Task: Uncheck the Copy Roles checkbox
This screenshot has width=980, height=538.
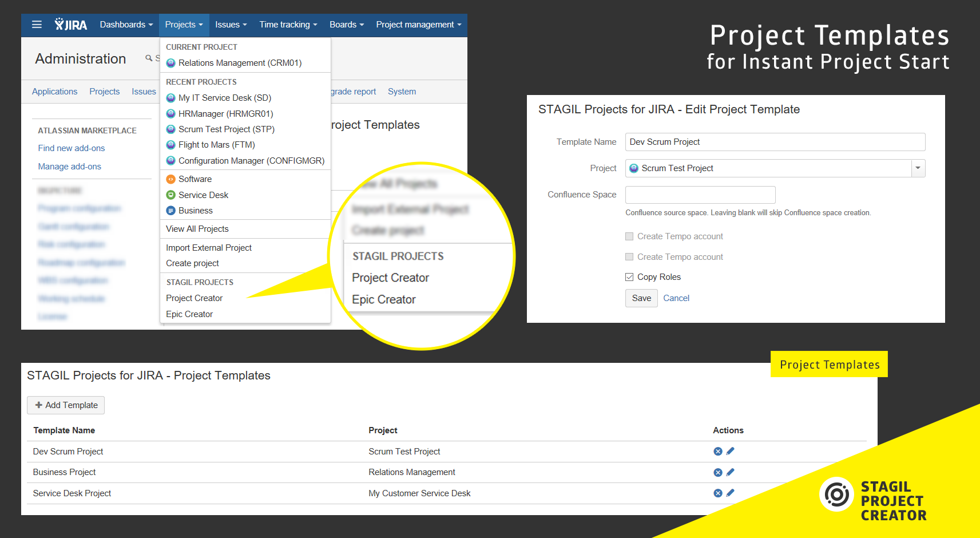Action: tap(629, 277)
